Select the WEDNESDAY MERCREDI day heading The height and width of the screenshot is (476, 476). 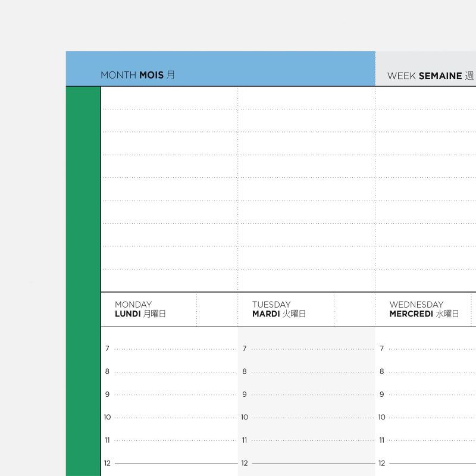click(x=424, y=309)
